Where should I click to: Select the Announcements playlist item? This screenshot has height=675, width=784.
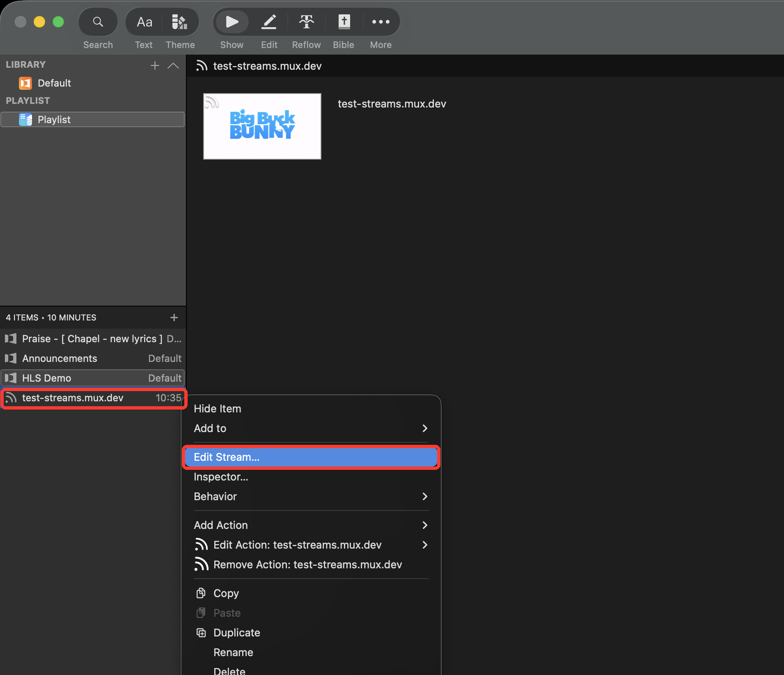(93, 358)
